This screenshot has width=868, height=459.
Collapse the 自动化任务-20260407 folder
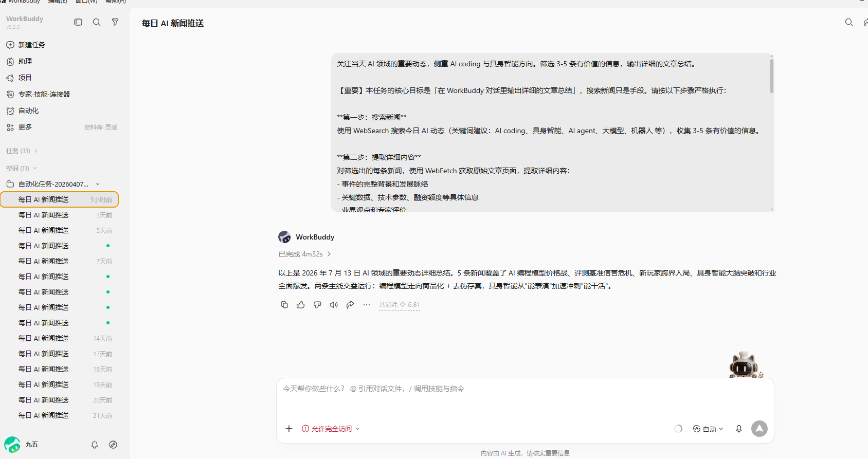53,184
